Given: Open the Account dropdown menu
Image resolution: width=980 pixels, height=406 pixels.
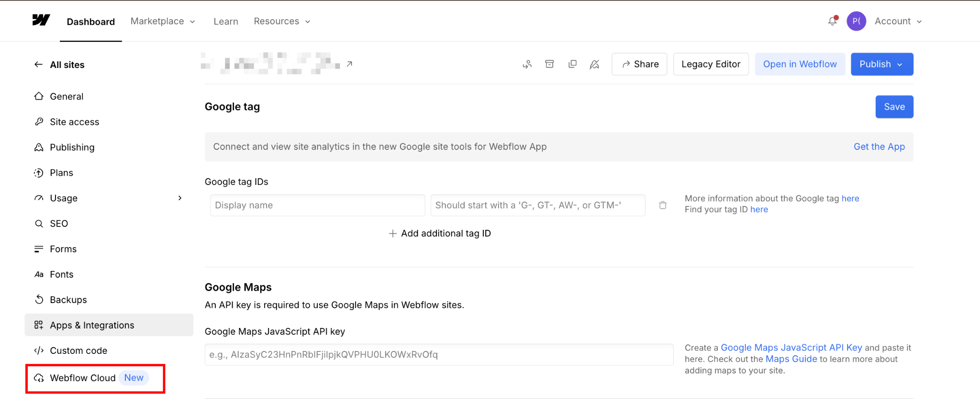Looking at the screenshot, I should pos(898,21).
